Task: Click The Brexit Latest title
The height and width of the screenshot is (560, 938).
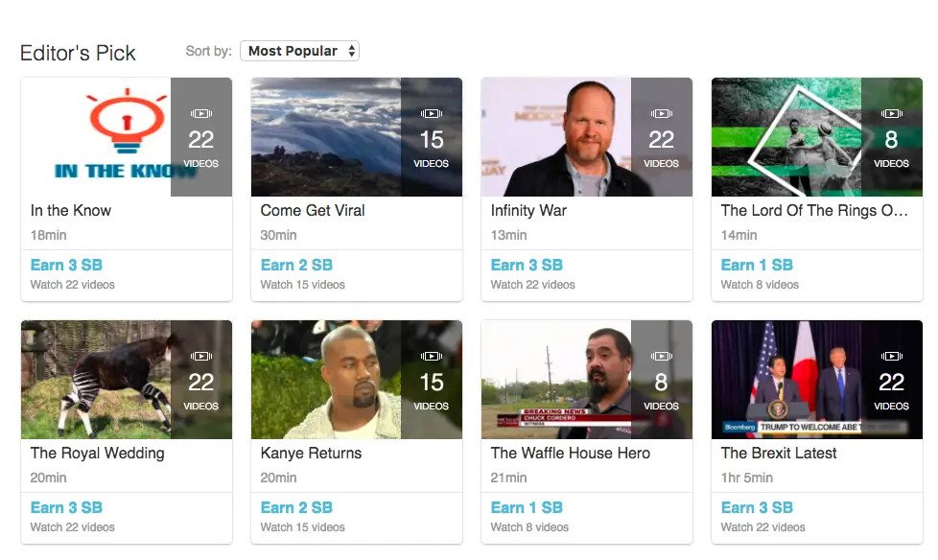Action: 779,454
